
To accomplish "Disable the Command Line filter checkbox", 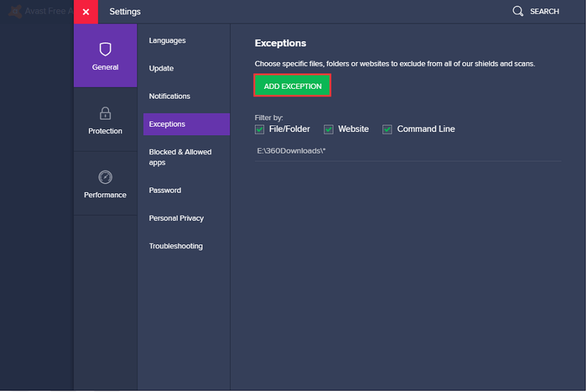I will click(387, 130).
